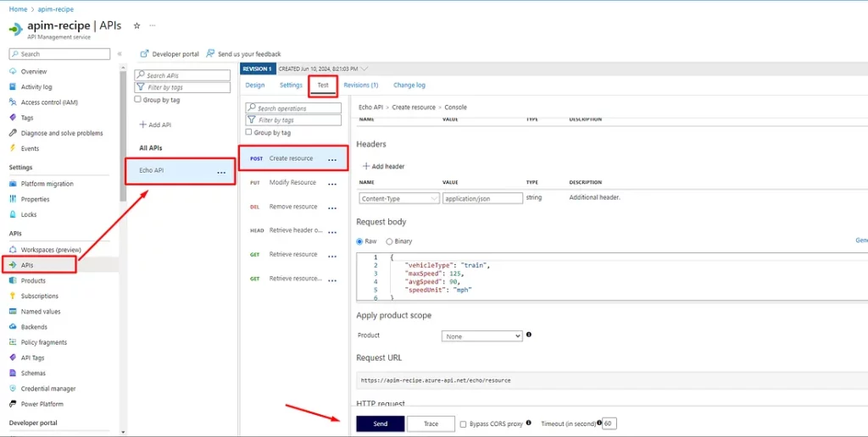Click Send us your feedback icon

click(210, 53)
